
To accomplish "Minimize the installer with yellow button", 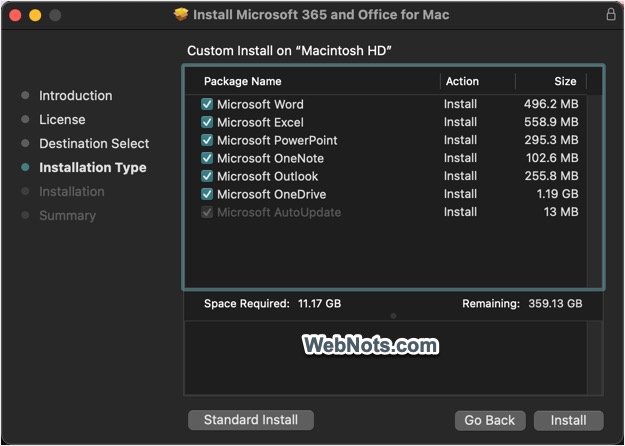I will click(35, 16).
